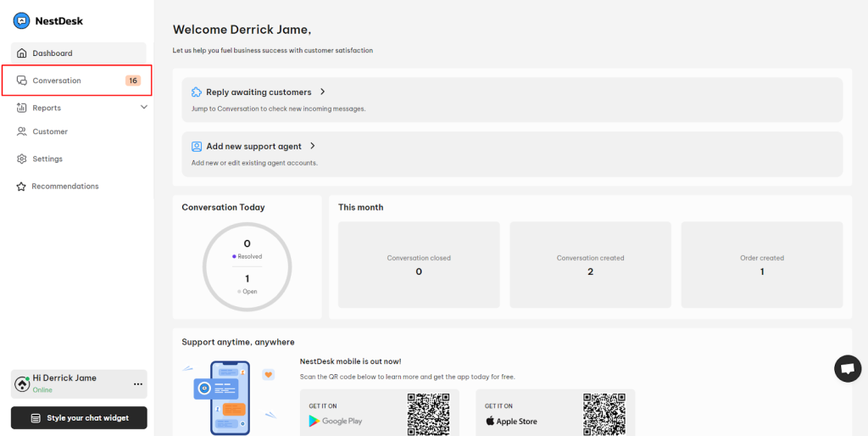Click the Derrick Jame profile avatar
The height and width of the screenshot is (436, 868).
22,384
